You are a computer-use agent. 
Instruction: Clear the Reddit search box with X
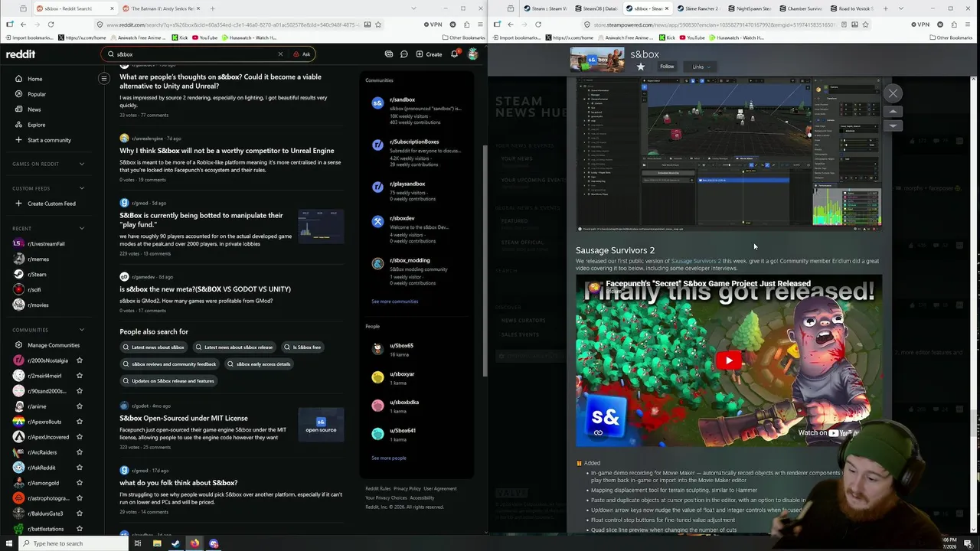[280, 54]
